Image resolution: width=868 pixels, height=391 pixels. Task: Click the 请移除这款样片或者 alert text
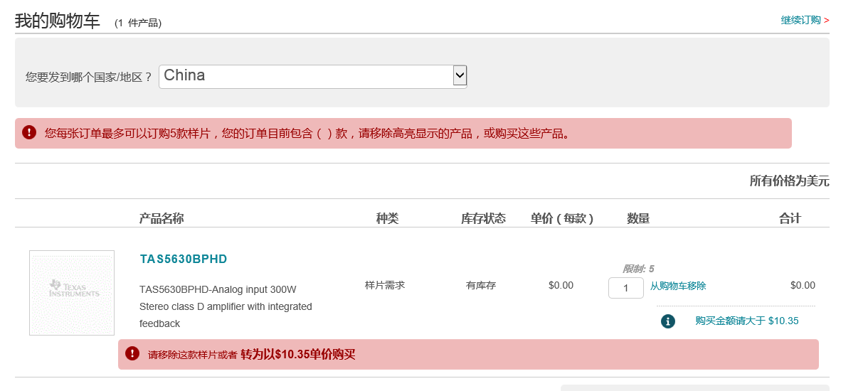coord(192,354)
